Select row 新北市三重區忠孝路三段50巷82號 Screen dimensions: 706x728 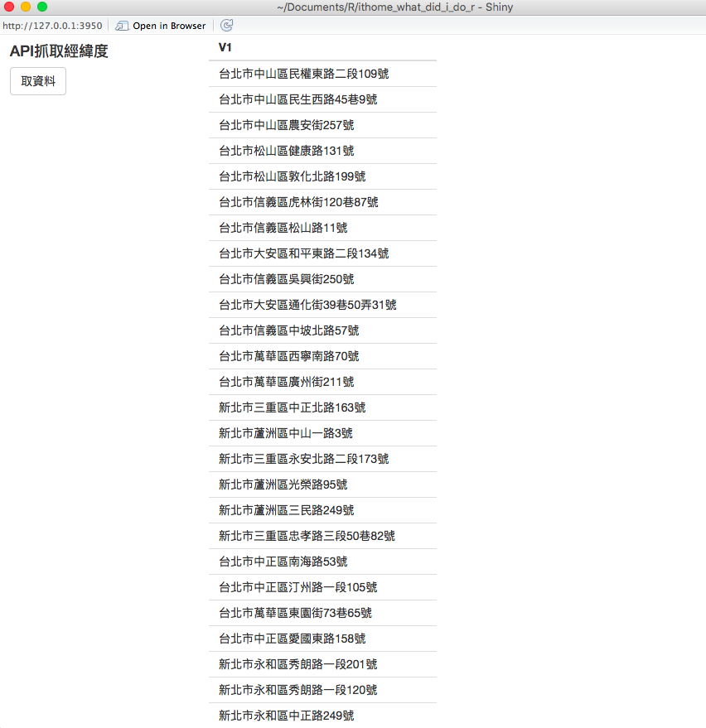323,536
